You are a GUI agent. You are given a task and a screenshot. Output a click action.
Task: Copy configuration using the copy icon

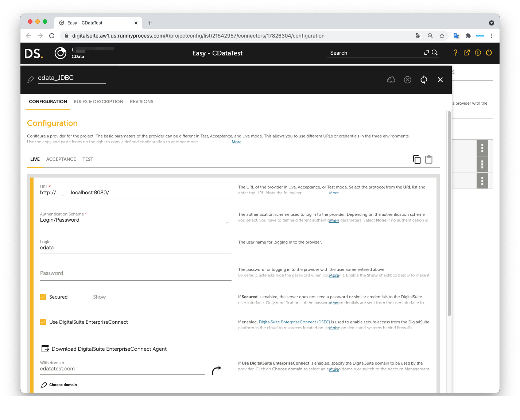pyautogui.click(x=416, y=160)
